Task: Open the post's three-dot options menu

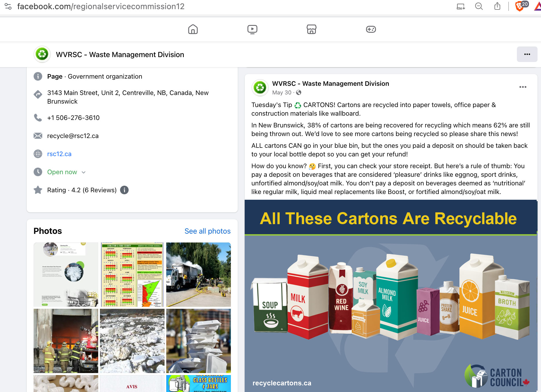Action: [x=523, y=87]
